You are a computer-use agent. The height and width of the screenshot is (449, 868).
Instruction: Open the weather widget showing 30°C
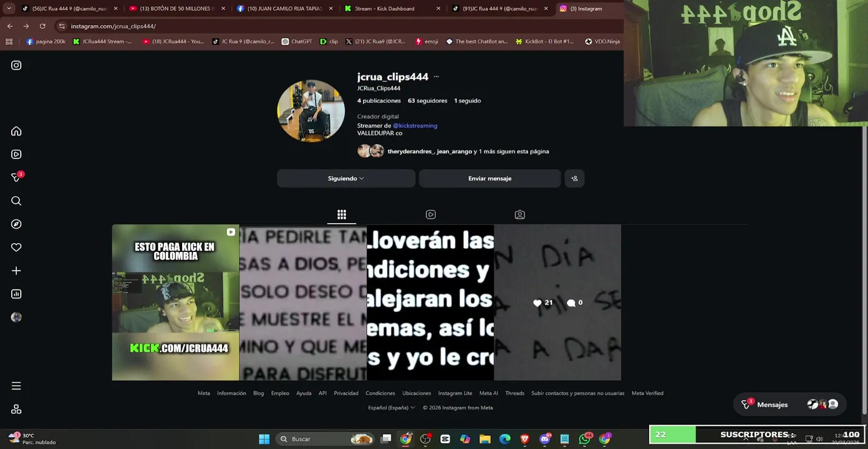click(32, 439)
